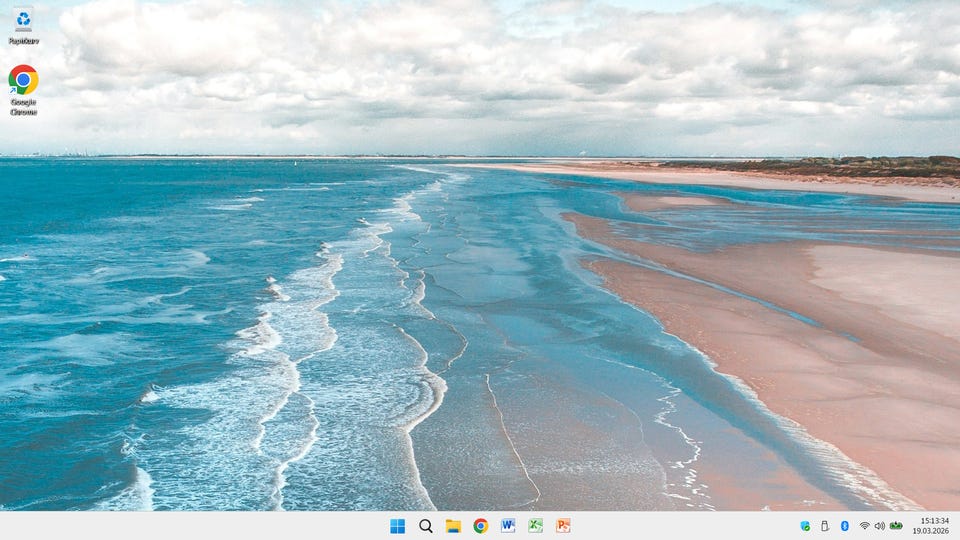Open Bluetooth devices tray icon

point(844,526)
